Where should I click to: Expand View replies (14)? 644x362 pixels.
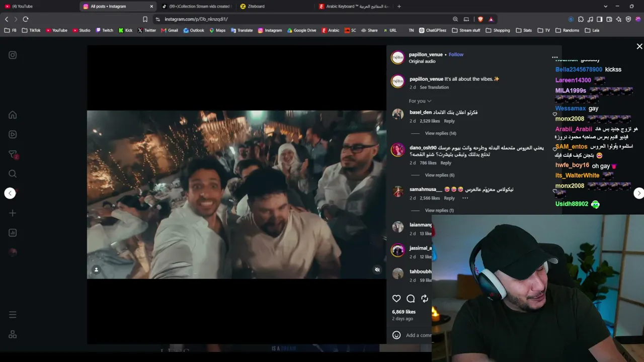pos(440,133)
